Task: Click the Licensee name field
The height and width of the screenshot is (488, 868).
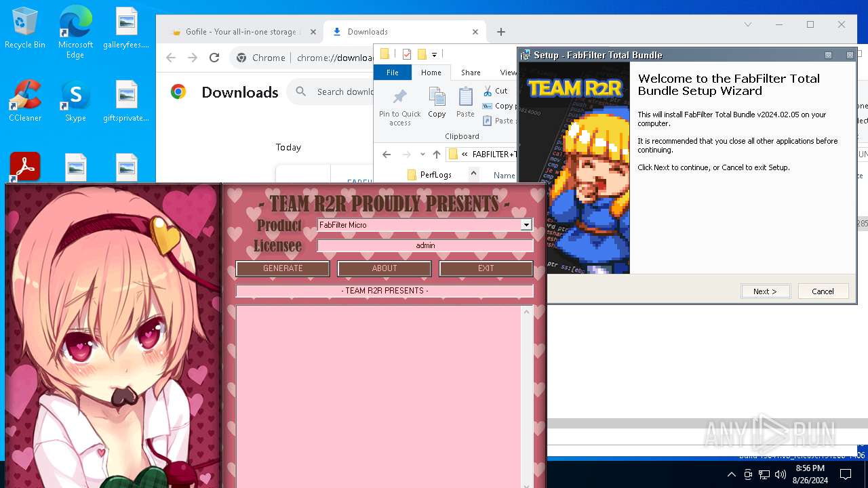Action: 425,245
